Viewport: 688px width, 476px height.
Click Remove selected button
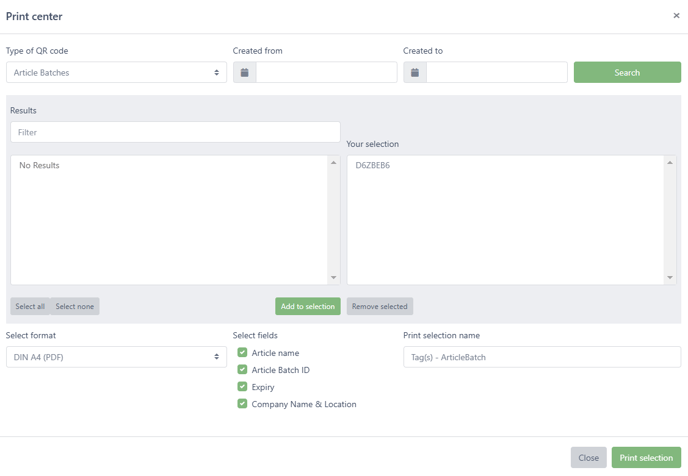pos(380,306)
